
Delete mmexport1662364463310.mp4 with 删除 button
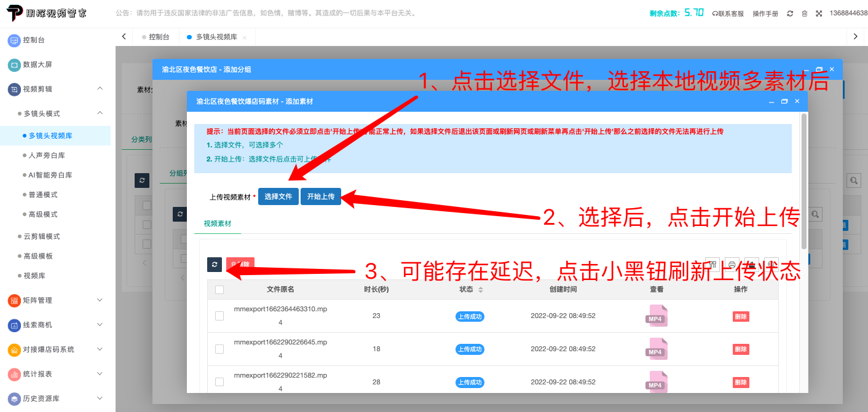tap(741, 316)
